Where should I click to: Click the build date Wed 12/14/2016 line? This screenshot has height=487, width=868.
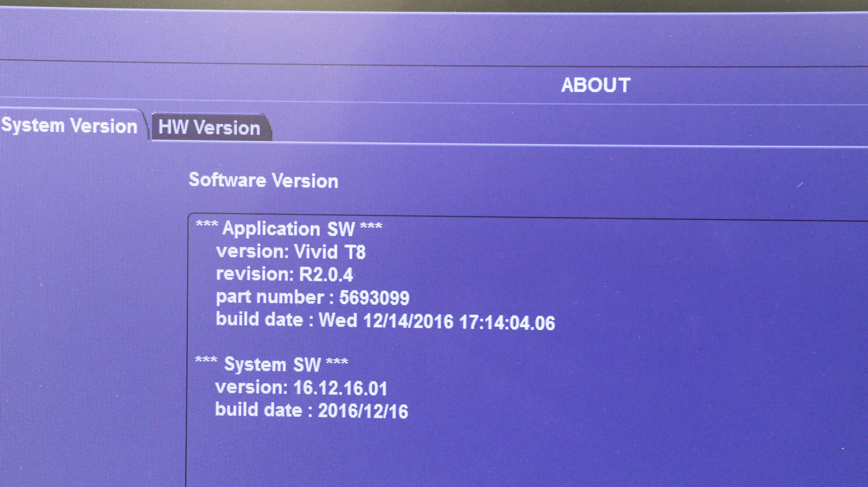tap(385, 321)
